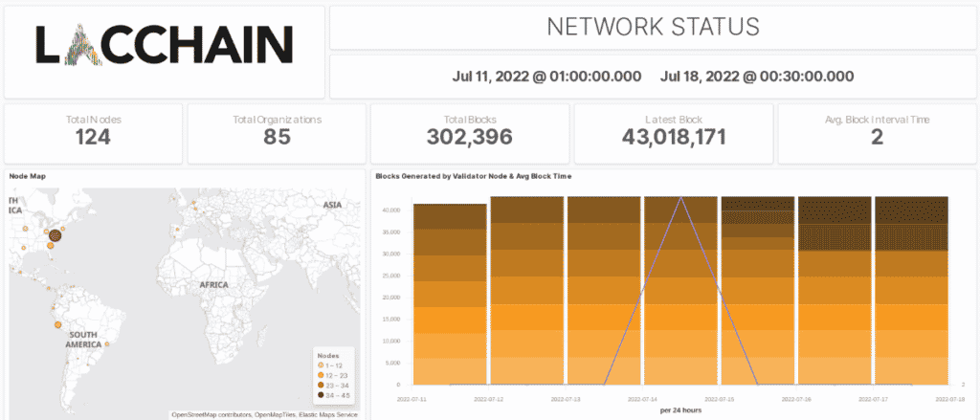980x420 pixels.
Task: Click the '34 – 45' nodes legend swatch
Action: point(322,394)
